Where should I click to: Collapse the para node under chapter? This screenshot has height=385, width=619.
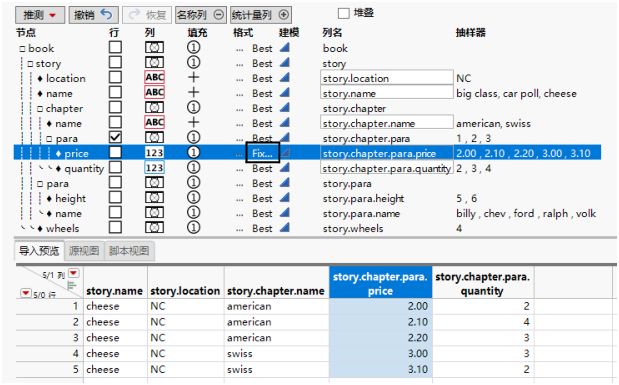tap(49, 139)
